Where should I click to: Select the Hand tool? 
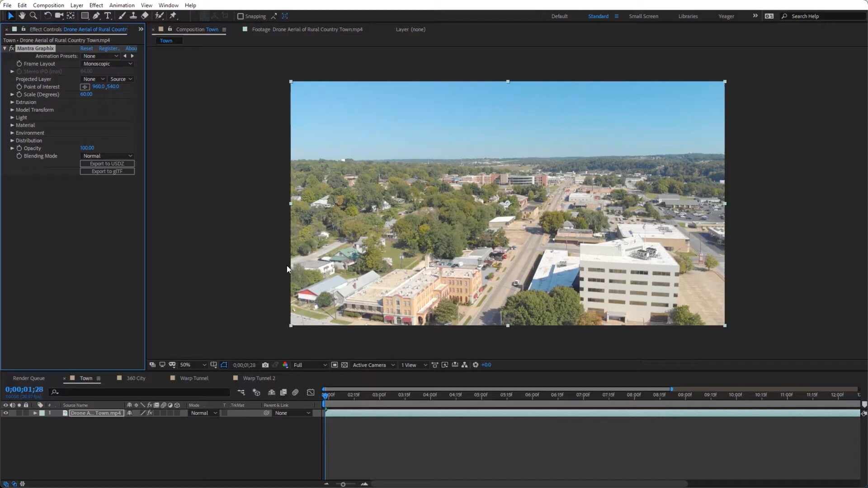[x=22, y=16]
